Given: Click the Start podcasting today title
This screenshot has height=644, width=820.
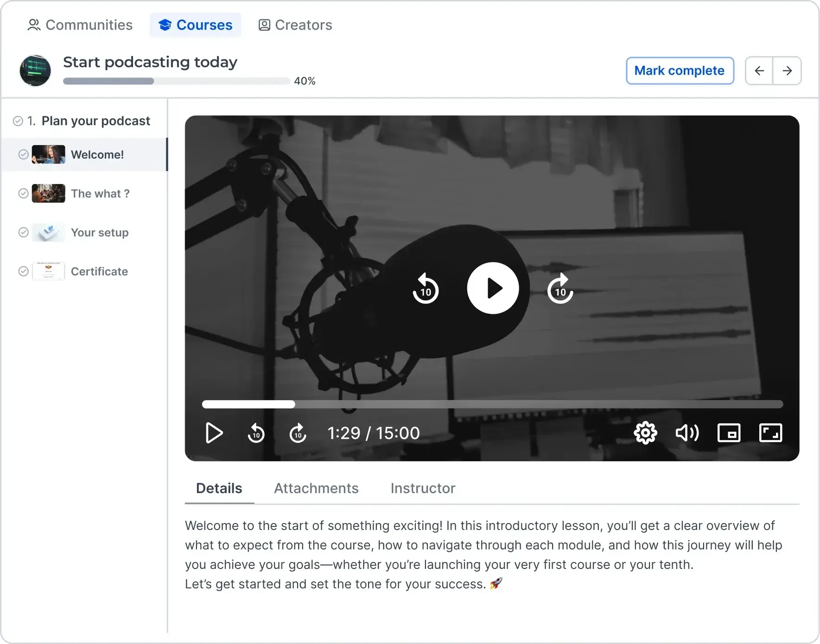Looking at the screenshot, I should pyautogui.click(x=150, y=62).
